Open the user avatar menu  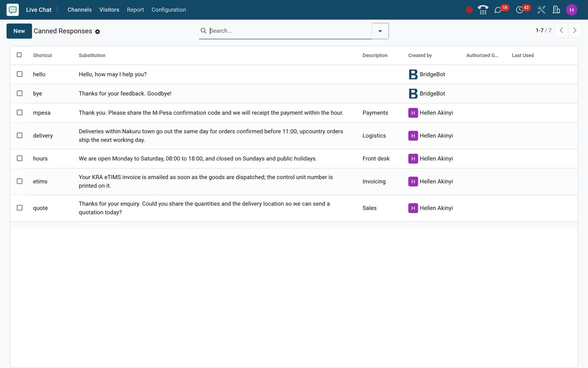[571, 10]
